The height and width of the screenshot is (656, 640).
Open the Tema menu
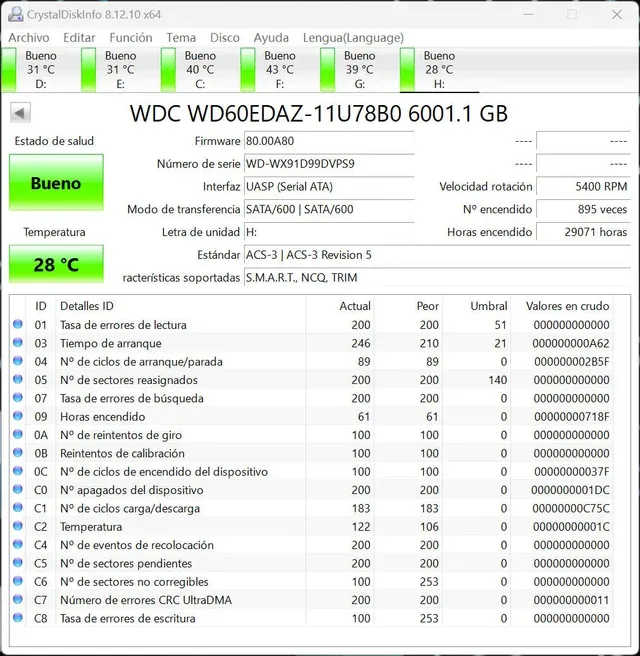pos(181,38)
